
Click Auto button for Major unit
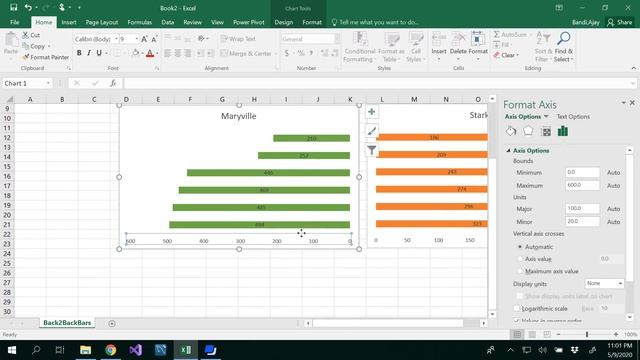click(x=613, y=209)
